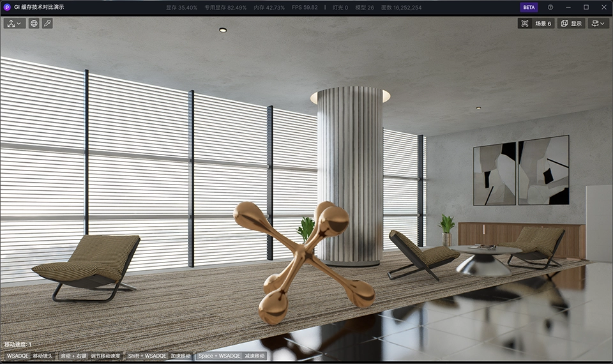
Task: Click the 滚动 + 右键 speed hint
Action: [x=89, y=356]
